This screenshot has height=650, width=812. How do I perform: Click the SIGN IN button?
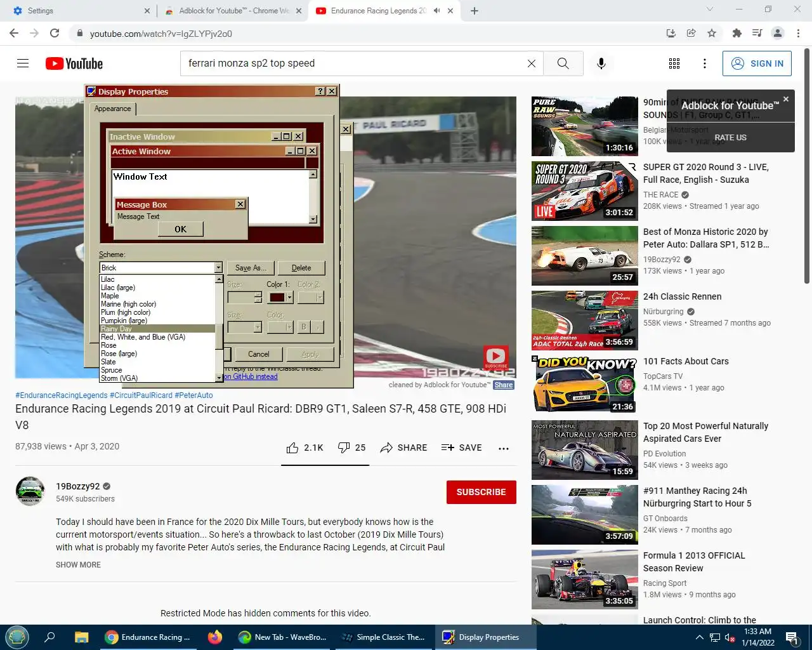click(757, 63)
